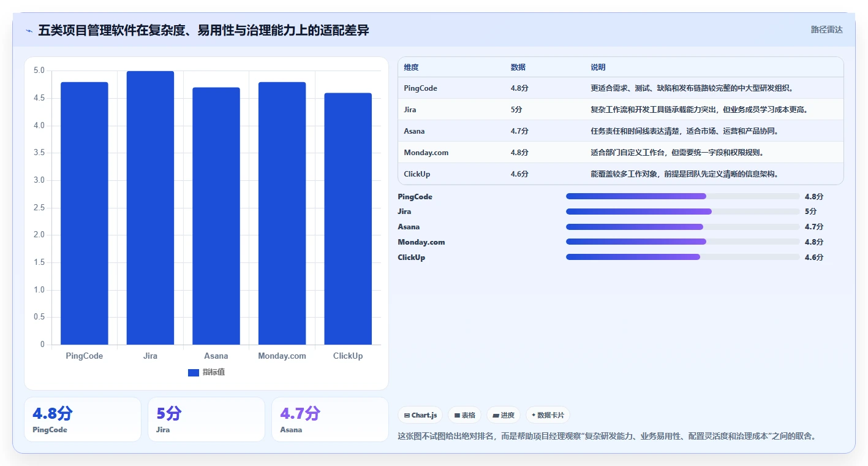This screenshot has height=466, width=868.
Task: Click the footnote text starting 这张图不试图给出绝对排名
Action: point(606,437)
